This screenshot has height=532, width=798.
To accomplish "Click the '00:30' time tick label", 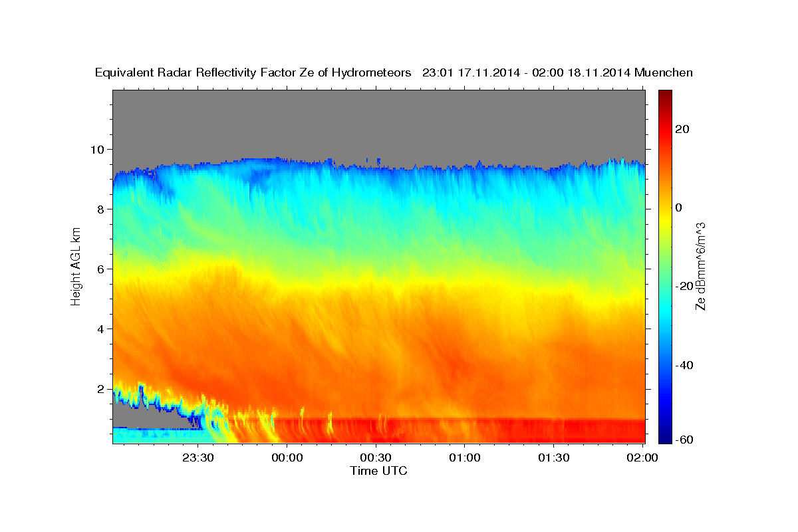I will click(376, 458).
